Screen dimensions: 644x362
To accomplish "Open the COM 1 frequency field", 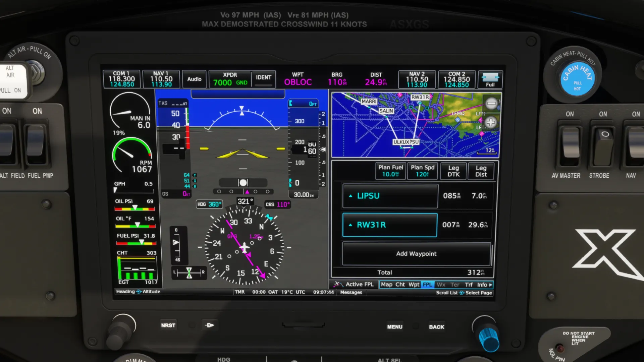I will click(x=121, y=79).
